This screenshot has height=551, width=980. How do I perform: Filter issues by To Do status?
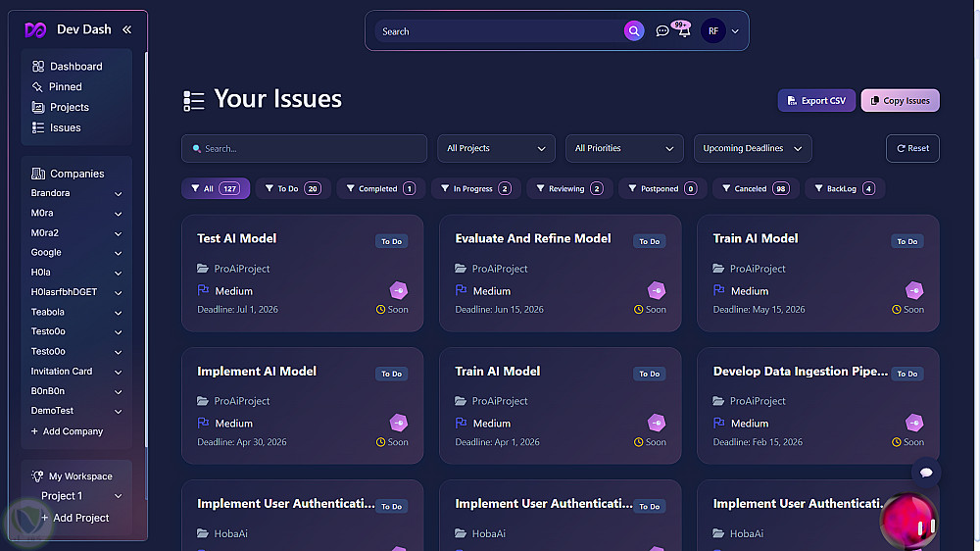tap(290, 188)
